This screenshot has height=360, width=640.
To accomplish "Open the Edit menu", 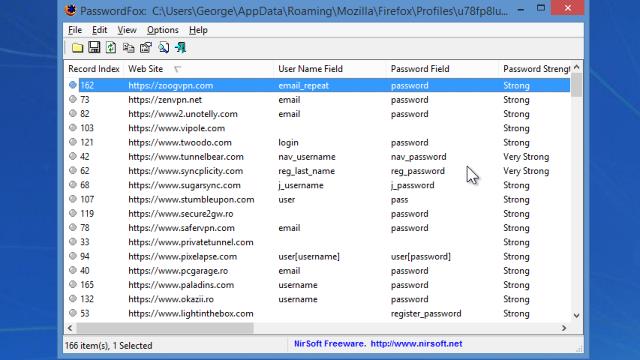I will [99, 30].
